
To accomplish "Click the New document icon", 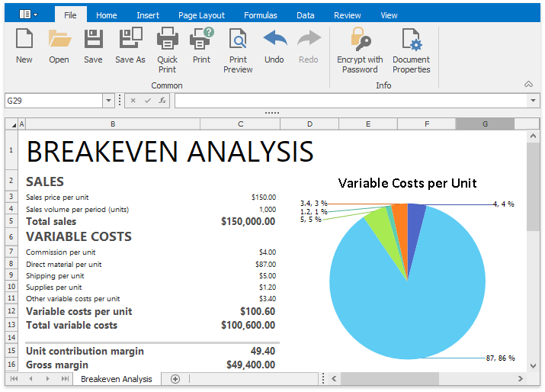I will [x=24, y=38].
